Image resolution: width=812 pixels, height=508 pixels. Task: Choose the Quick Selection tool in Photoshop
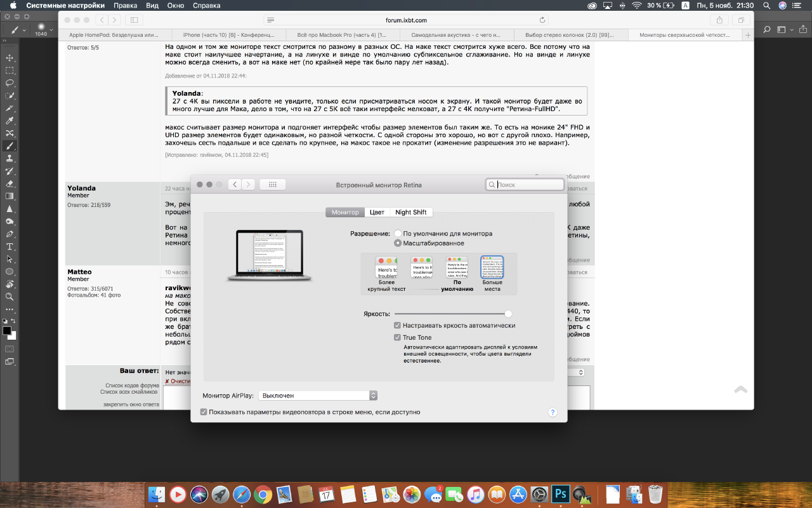10,95
